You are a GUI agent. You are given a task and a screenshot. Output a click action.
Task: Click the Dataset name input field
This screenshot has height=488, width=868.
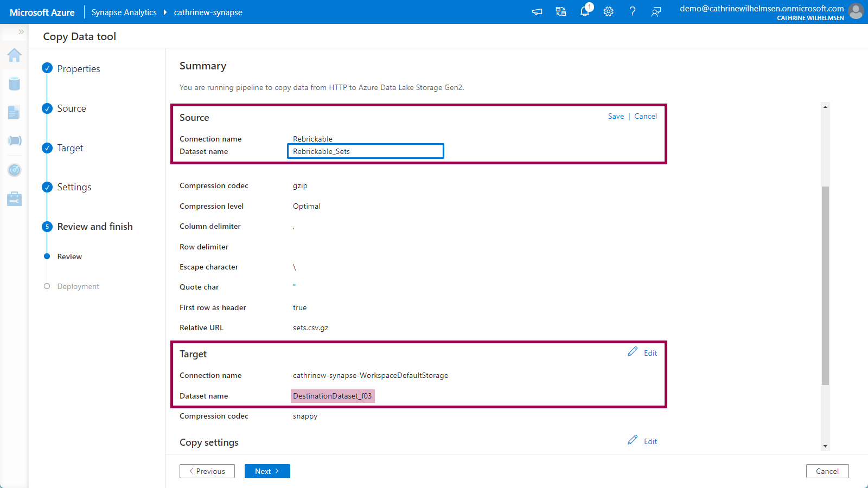coord(366,151)
